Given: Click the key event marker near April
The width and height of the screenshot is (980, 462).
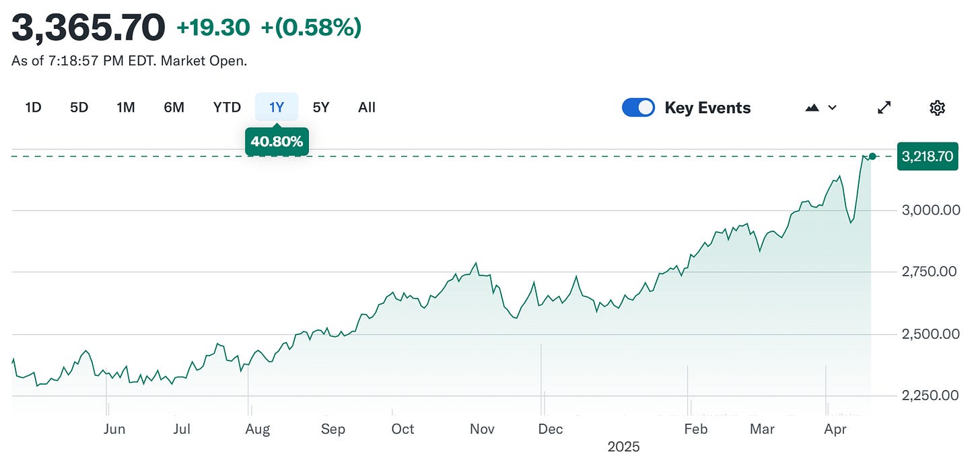Looking at the screenshot, I should coord(826,389).
